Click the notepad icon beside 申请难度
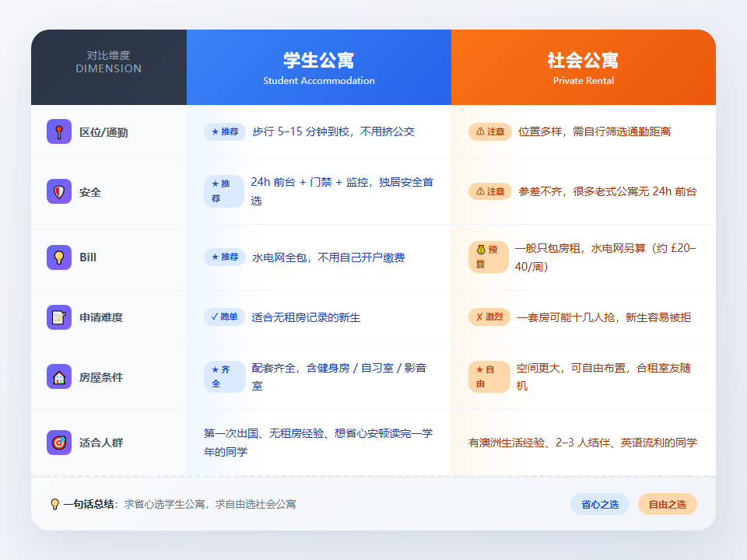Image resolution: width=747 pixels, height=560 pixels. coord(59,317)
